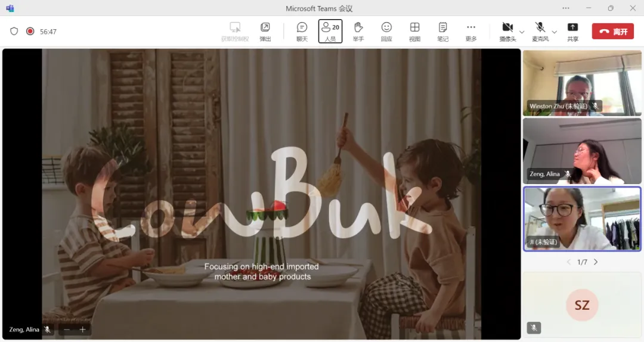Open meeting Notes (笔记)

[x=442, y=32]
